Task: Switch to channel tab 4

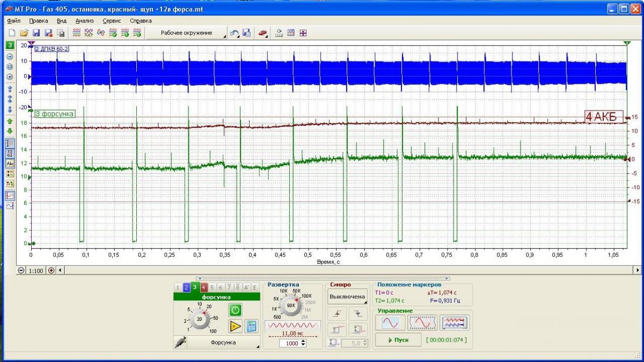Action: click(203, 287)
